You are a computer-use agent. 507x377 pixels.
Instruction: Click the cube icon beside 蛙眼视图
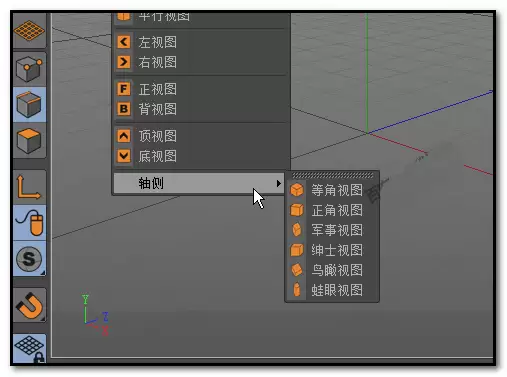pos(297,290)
